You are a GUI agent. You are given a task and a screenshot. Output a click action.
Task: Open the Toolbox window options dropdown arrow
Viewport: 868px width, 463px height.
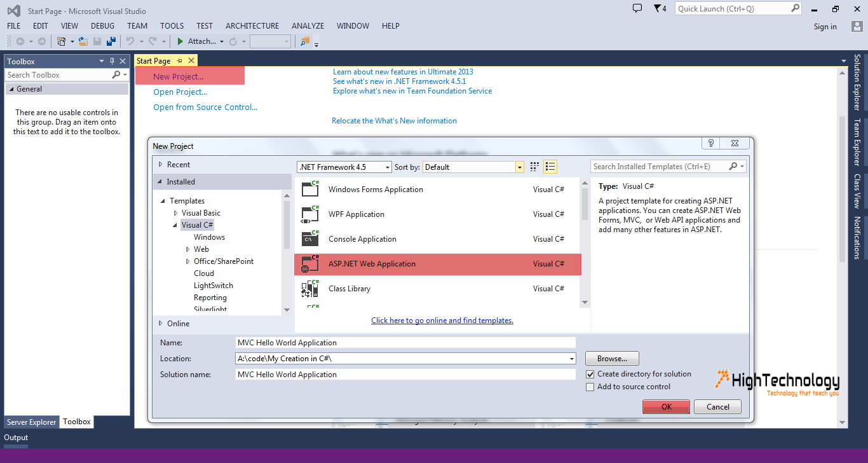pyautogui.click(x=102, y=61)
